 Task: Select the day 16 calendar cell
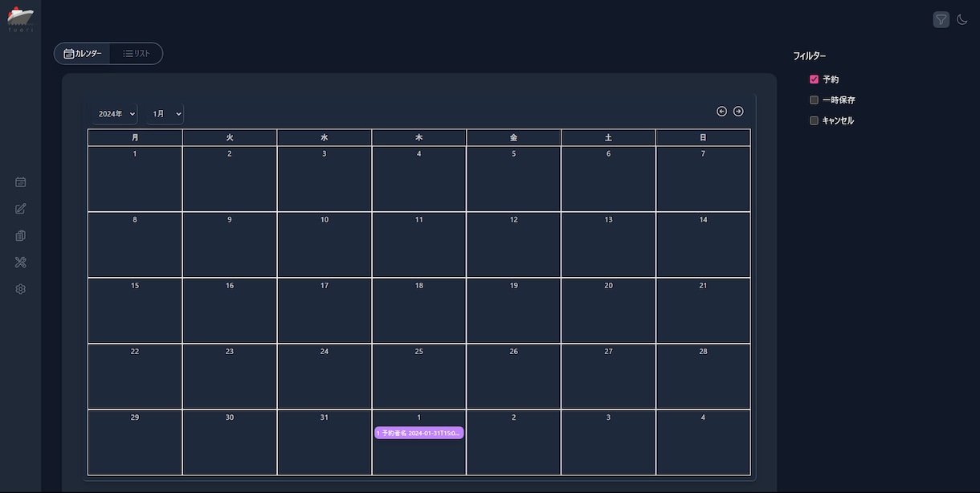click(x=230, y=311)
